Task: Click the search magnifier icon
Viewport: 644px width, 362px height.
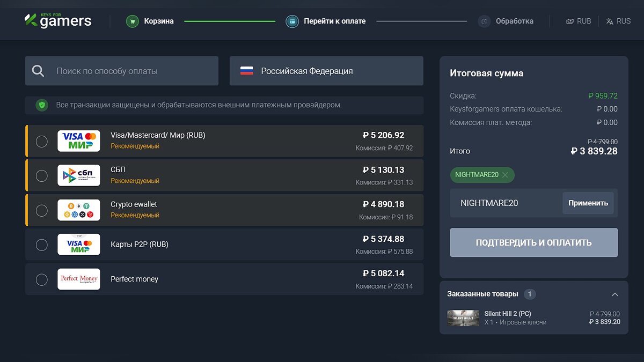Action: 38,71
